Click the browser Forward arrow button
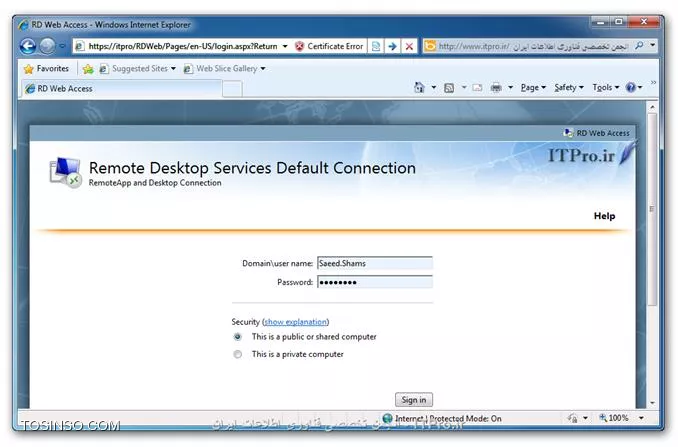The height and width of the screenshot is (447, 678). click(47, 46)
